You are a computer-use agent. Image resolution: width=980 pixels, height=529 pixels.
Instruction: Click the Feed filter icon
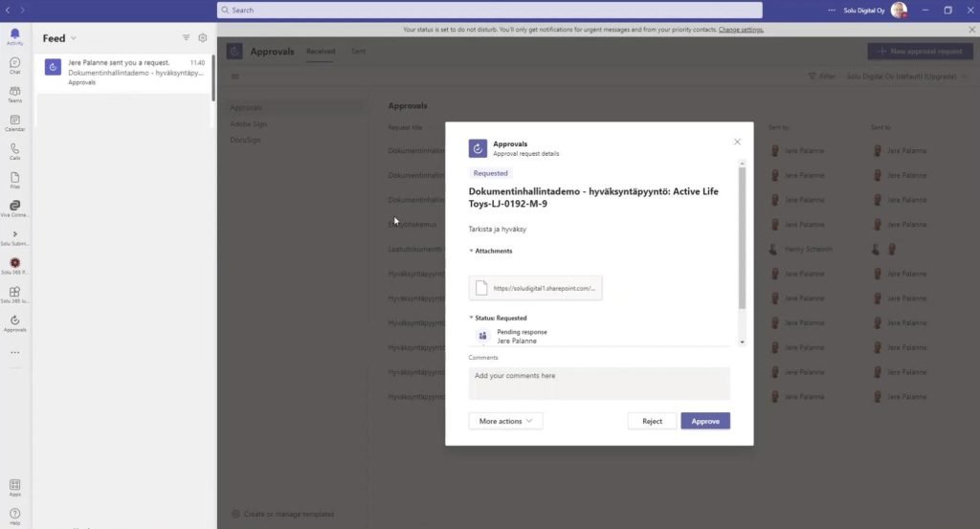(x=187, y=38)
